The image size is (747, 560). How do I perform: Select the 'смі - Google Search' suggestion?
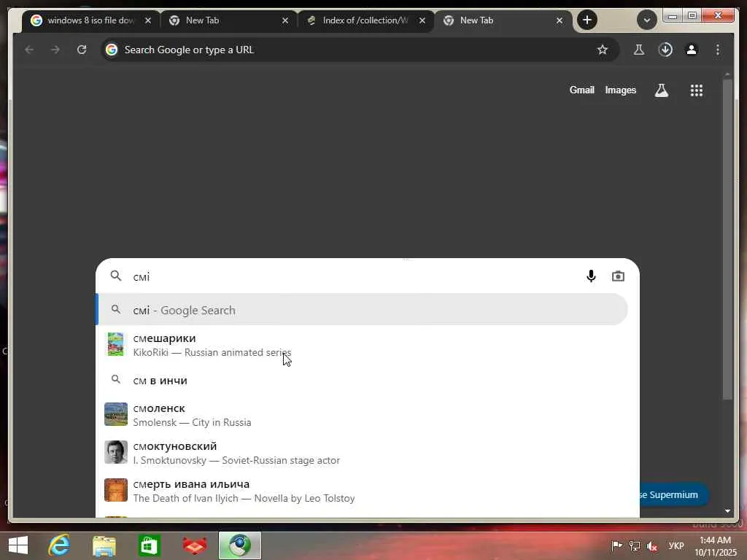[362, 309]
